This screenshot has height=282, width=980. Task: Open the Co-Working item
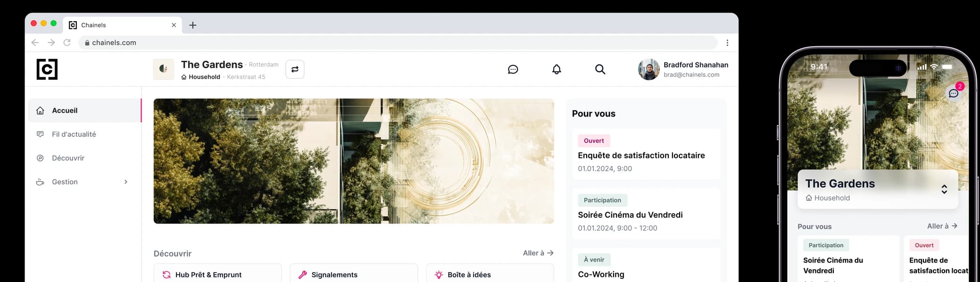[646, 265]
